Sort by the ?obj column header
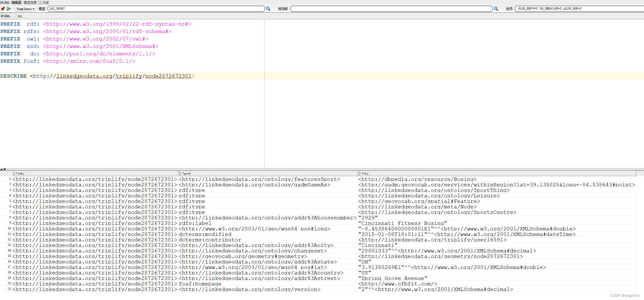The width and height of the screenshot is (644, 300). [x=497, y=173]
